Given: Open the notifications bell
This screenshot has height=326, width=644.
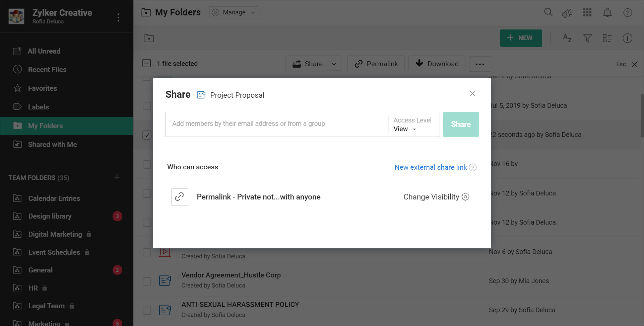Looking at the screenshot, I should click(x=607, y=13).
